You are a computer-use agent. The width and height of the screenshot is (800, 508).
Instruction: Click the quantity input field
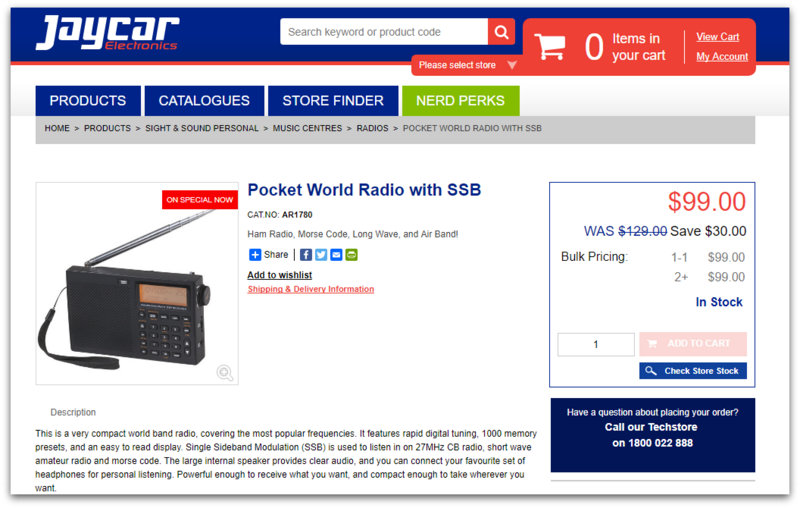(x=596, y=344)
